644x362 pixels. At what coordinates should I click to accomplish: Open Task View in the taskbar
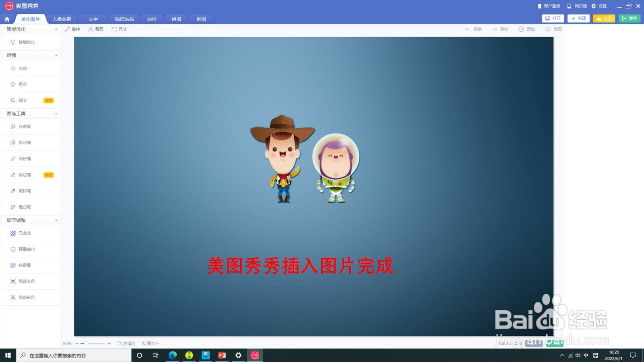point(156,355)
